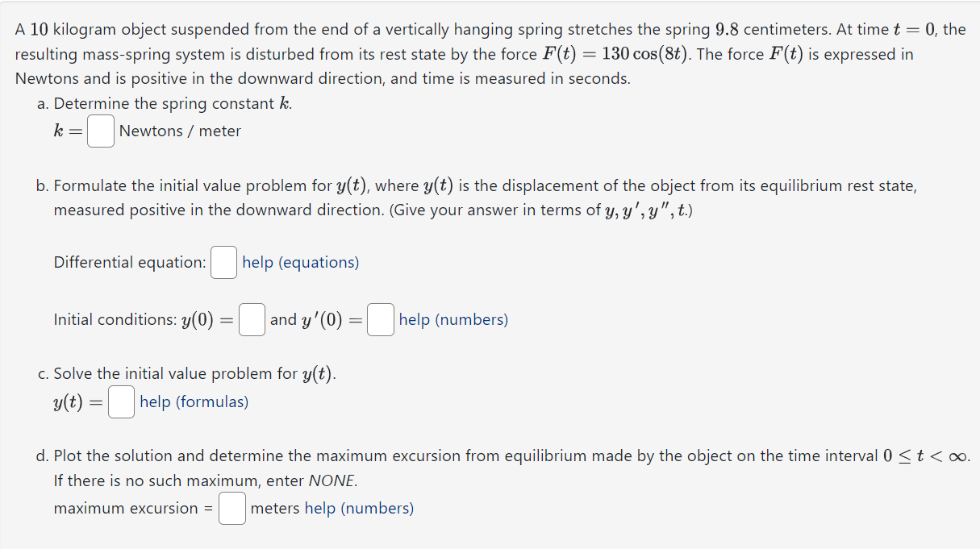Click help link after the equation box

[x=302, y=262]
